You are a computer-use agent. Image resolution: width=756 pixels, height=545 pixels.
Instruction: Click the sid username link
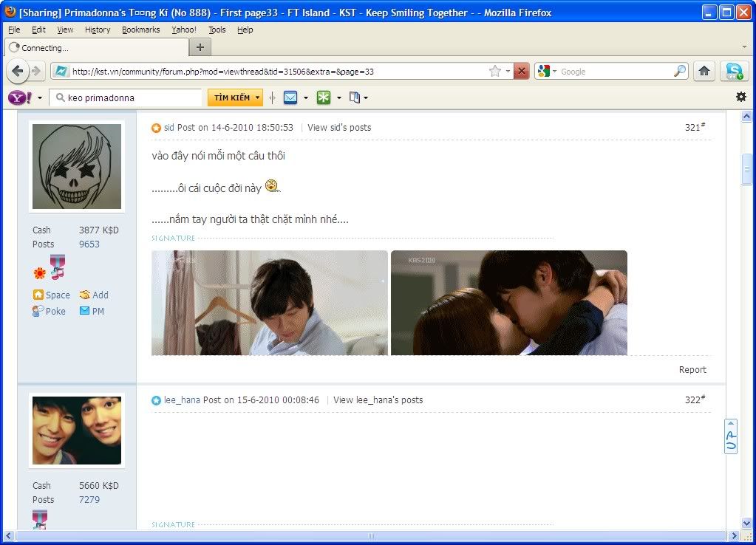point(168,128)
